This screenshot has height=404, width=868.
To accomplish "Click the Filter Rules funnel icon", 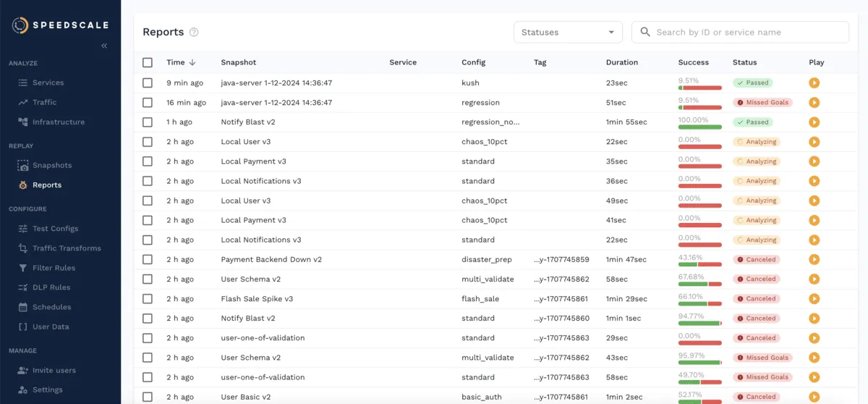I will pyautogui.click(x=23, y=268).
